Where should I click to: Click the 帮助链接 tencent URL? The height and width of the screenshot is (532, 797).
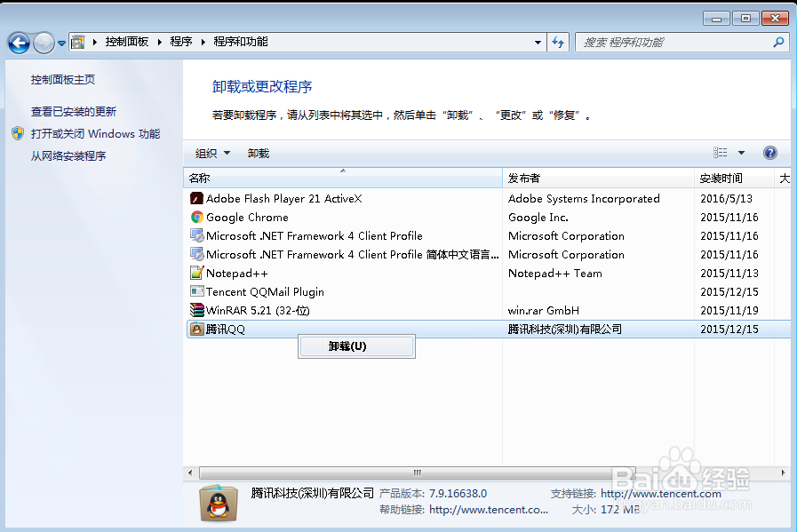(x=489, y=509)
